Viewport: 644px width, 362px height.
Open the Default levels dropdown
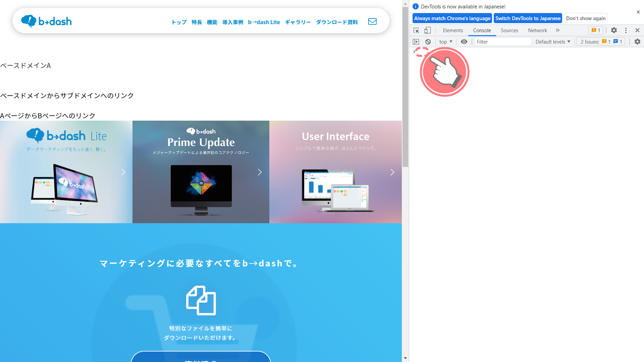coord(553,42)
